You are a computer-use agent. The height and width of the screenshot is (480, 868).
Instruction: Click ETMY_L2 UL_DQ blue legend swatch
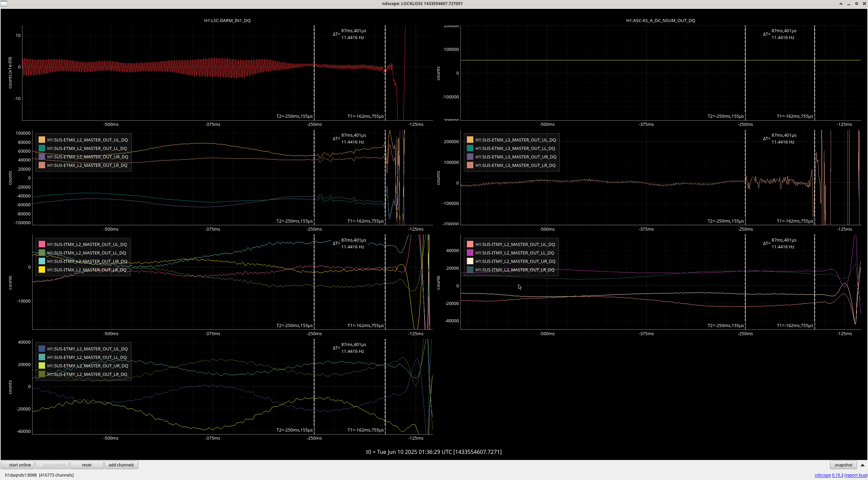[x=42, y=349]
